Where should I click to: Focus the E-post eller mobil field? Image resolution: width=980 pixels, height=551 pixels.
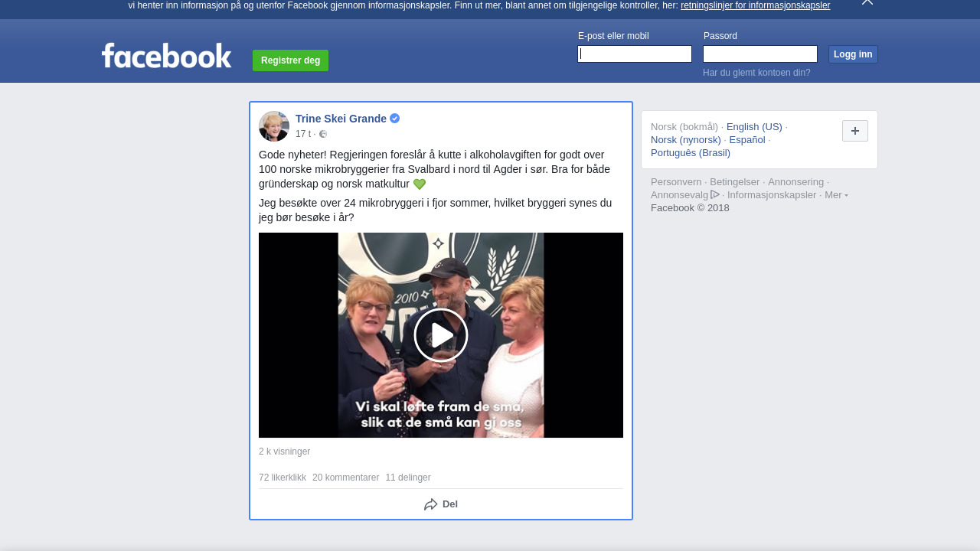635,54
